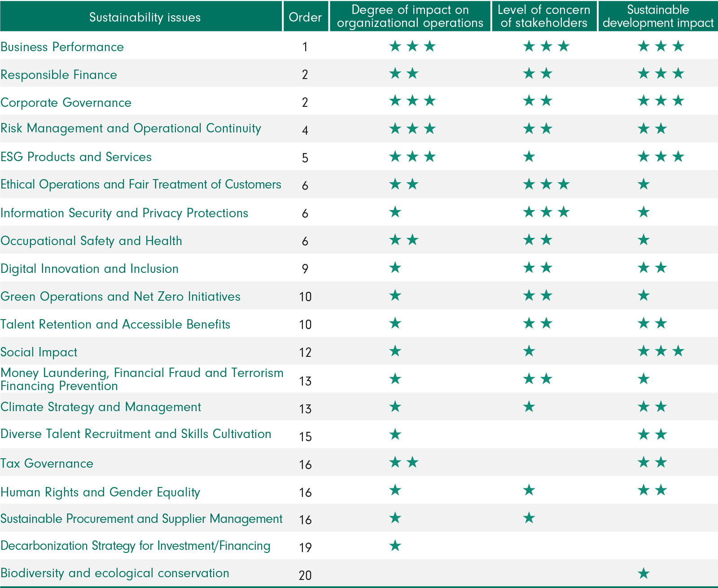Click Business Performance's stakeholder concern stars
This screenshot has width=718, height=588.
[547, 46]
